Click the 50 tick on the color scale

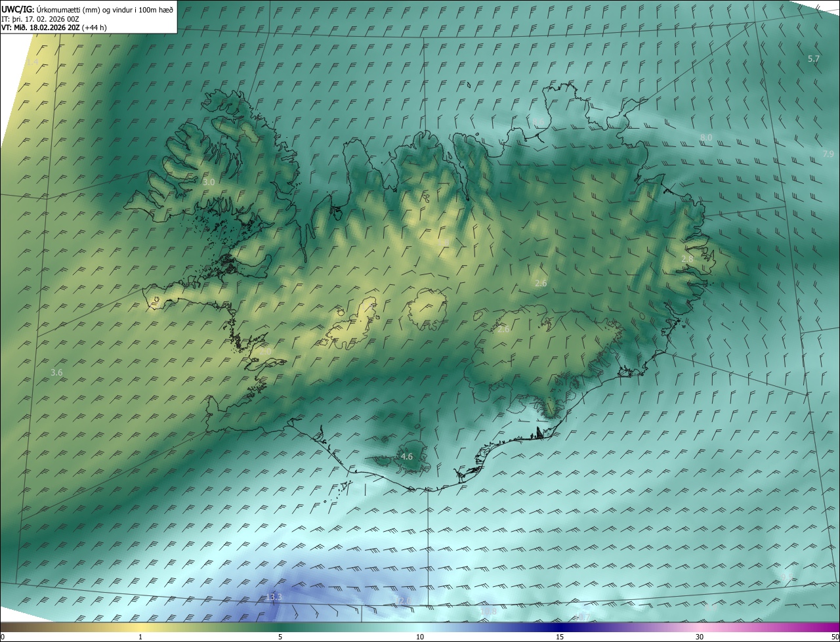pos(835,637)
